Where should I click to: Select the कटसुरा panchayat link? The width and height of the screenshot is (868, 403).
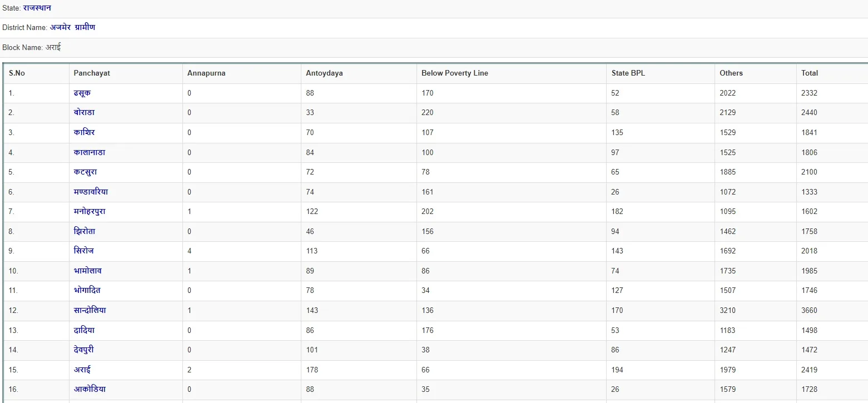85,172
